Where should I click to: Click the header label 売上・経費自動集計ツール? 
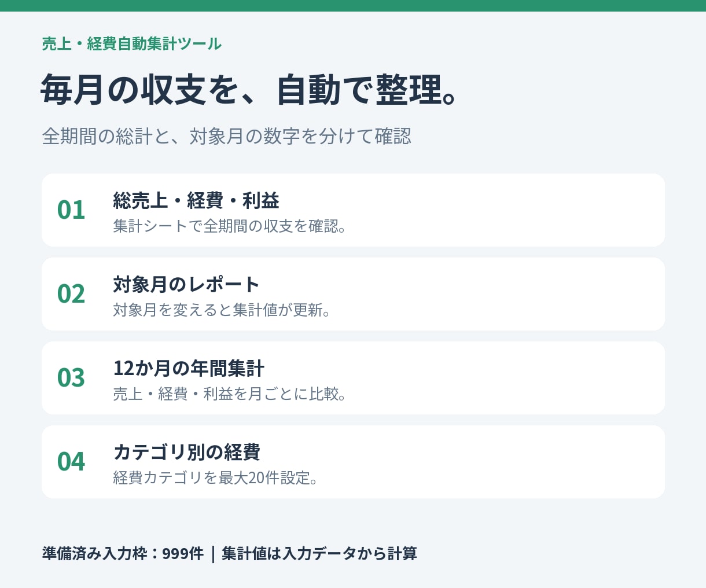(131, 44)
